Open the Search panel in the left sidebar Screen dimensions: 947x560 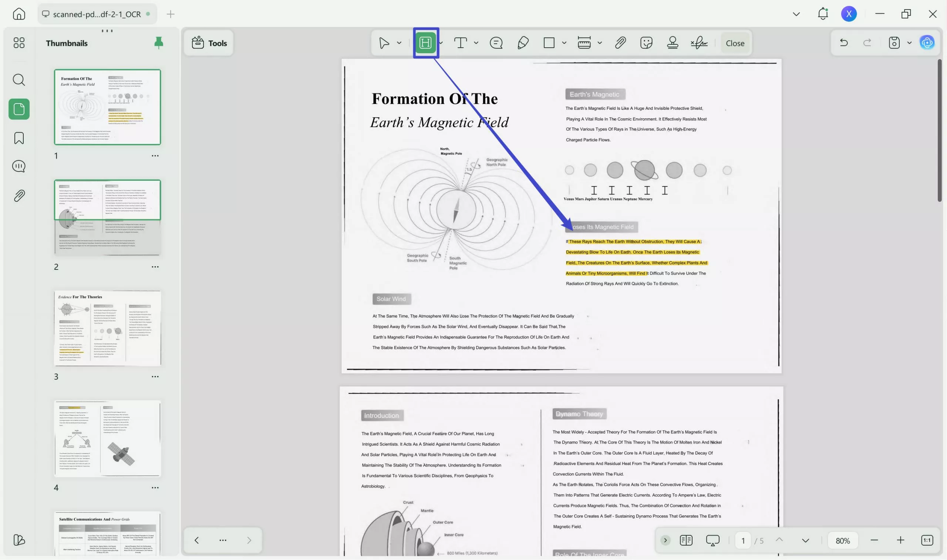tap(18, 79)
